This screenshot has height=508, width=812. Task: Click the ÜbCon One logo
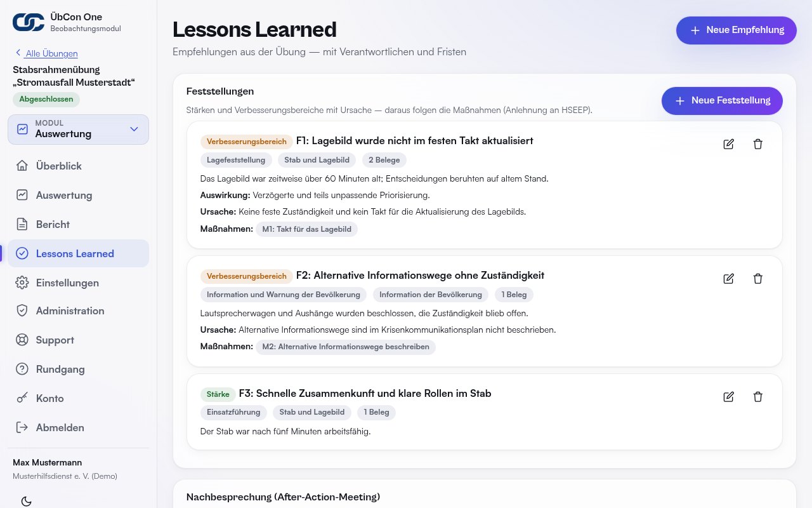pyautogui.click(x=29, y=22)
